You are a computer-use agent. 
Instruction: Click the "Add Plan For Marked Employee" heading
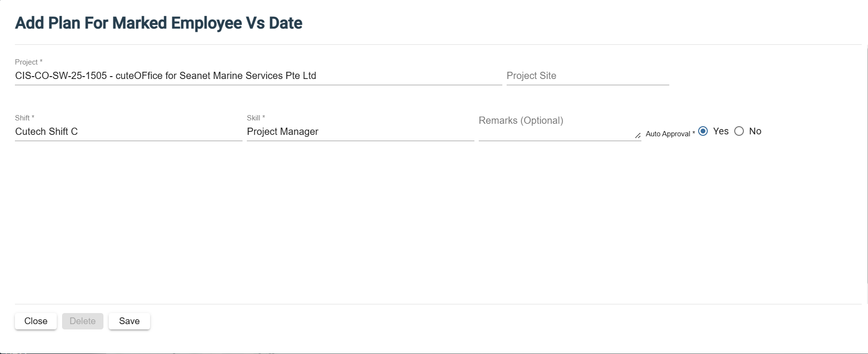click(158, 23)
